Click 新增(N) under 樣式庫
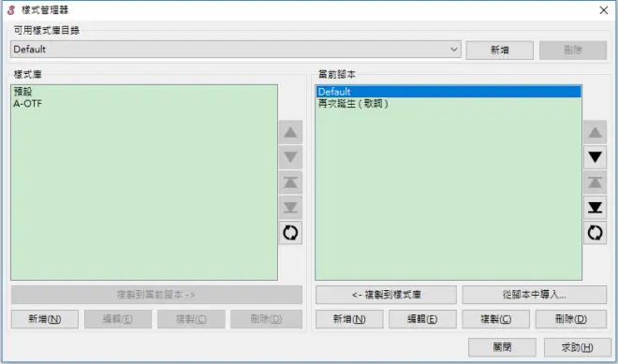The width and height of the screenshot is (618, 364). pos(45,319)
